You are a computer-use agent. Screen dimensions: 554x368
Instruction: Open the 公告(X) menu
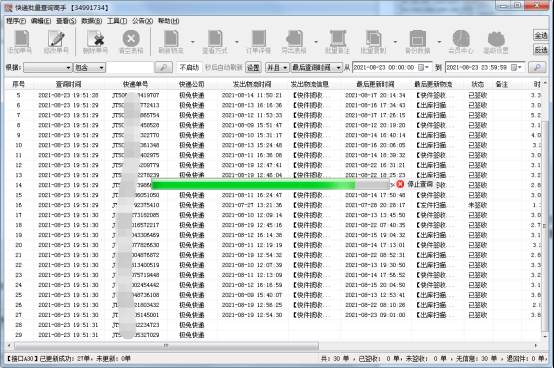point(142,21)
